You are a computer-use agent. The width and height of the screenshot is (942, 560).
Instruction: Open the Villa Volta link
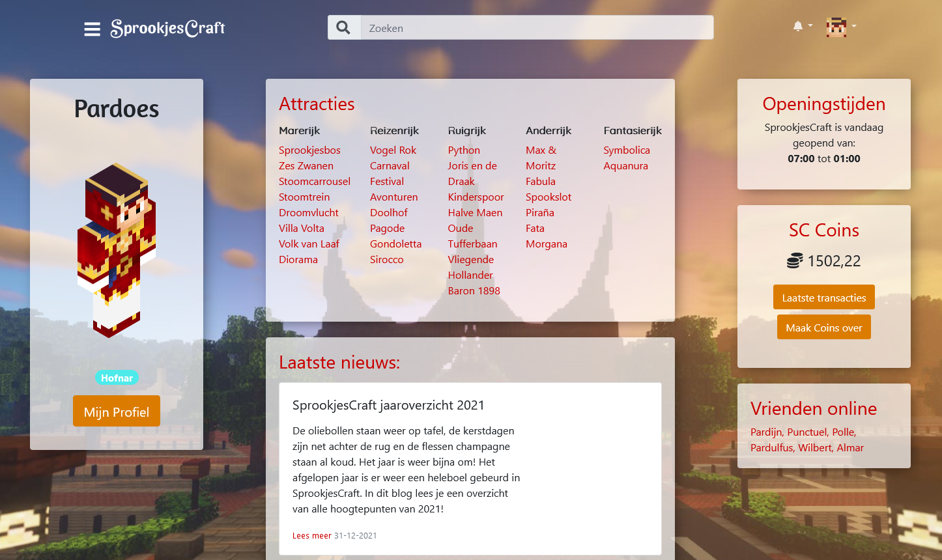pyautogui.click(x=302, y=228)
